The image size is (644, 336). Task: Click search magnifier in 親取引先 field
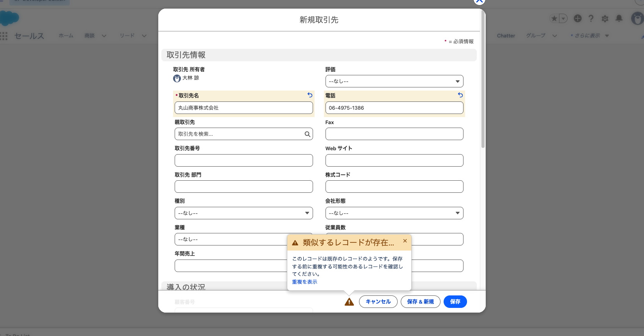(307, 134)
